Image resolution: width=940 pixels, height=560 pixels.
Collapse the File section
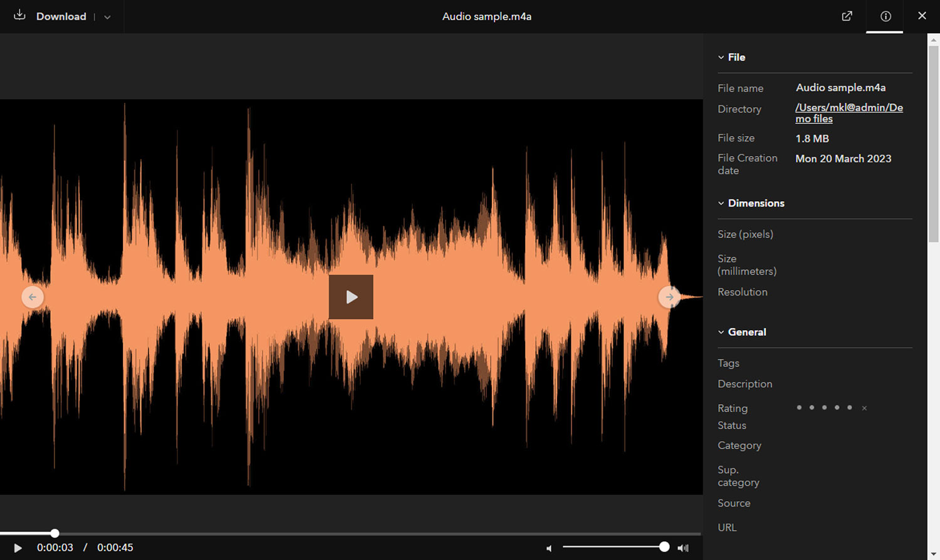point(721,57)
